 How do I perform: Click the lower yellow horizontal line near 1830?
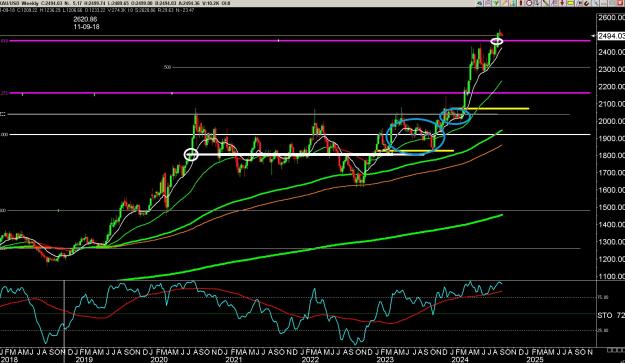pos(415,151)
